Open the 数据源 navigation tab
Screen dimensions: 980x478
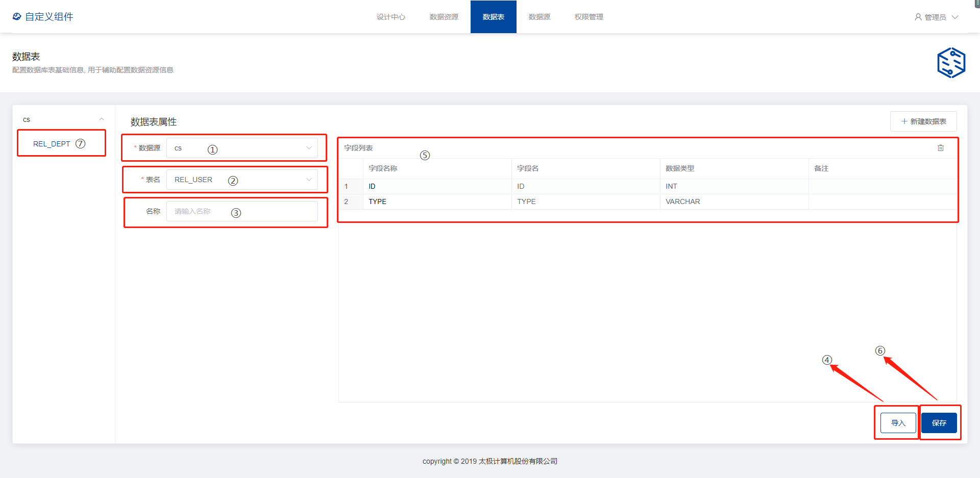[540, 17]
